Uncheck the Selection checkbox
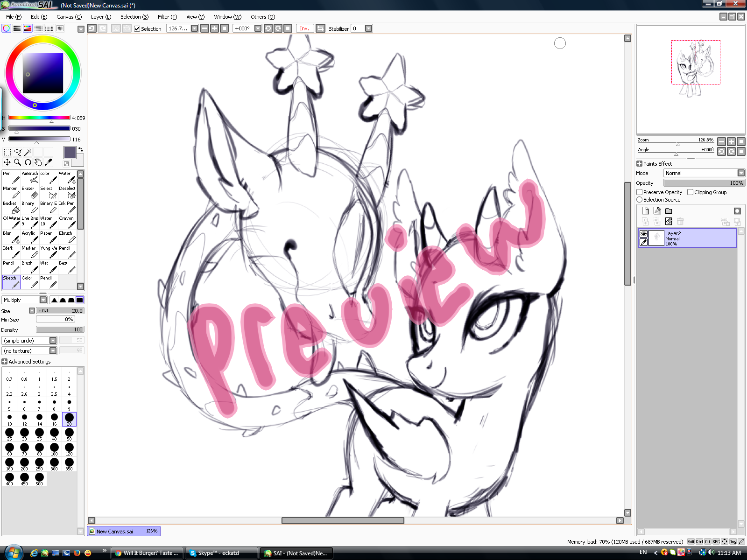Screen dimensions: 747x560 point(137,29)
